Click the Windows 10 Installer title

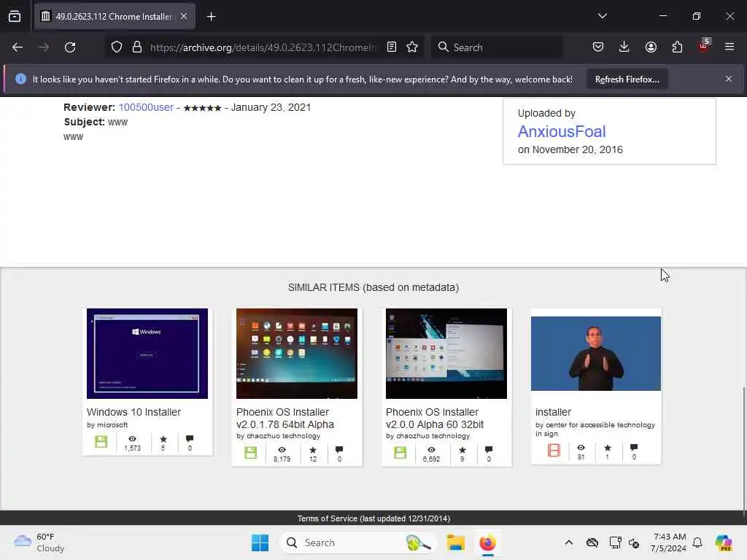134,412
